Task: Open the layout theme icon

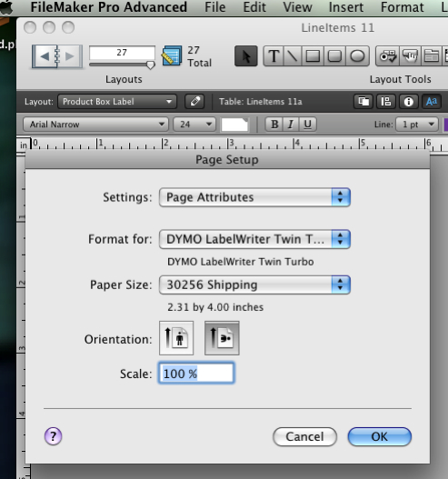Action: click(363, 102)
